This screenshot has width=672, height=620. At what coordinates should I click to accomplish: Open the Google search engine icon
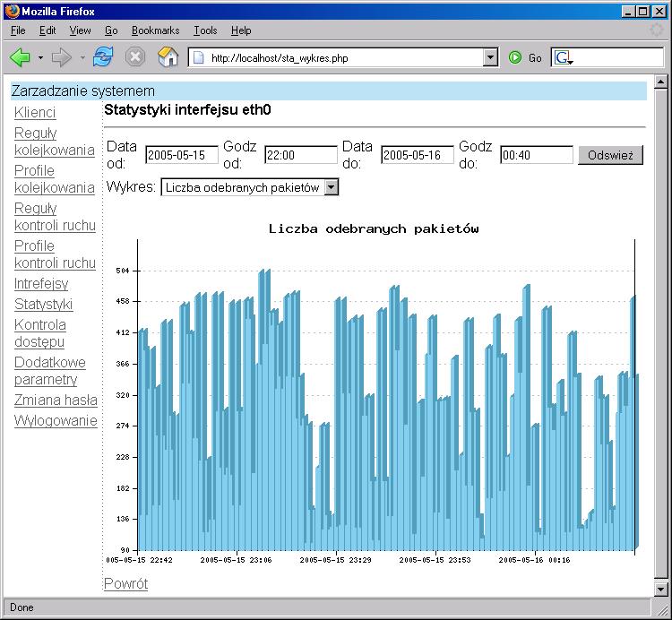click(563, 57)
